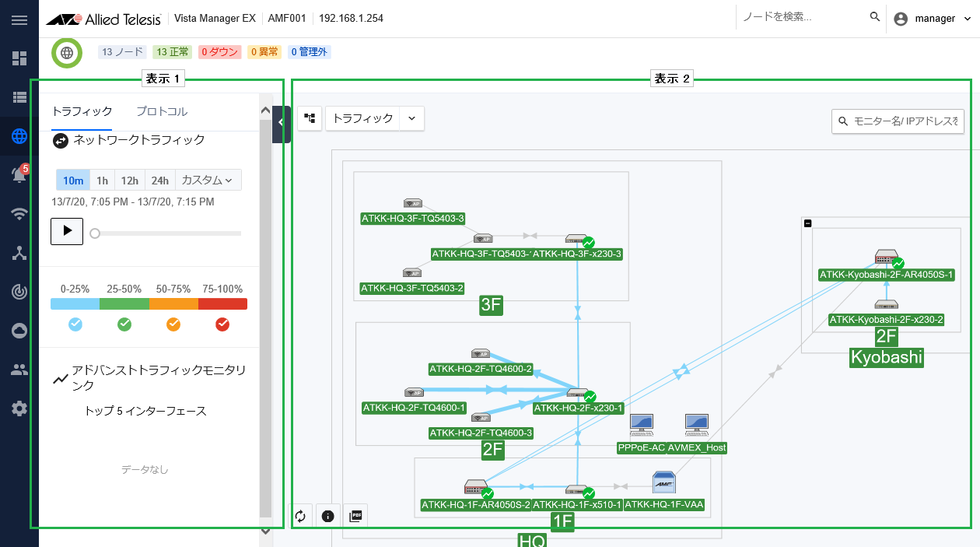This screenshot has height=547, width=980.
Task: Click the notifications bell with badge
Action: (19, 175)
